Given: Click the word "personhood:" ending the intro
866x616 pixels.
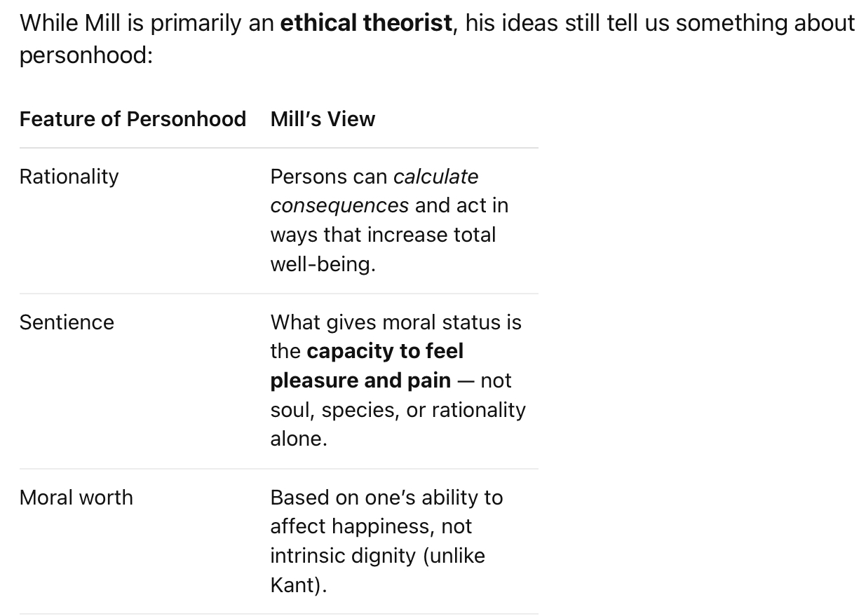Looking at the screenshot, I should pyautogui.click(x=86, y=55).
